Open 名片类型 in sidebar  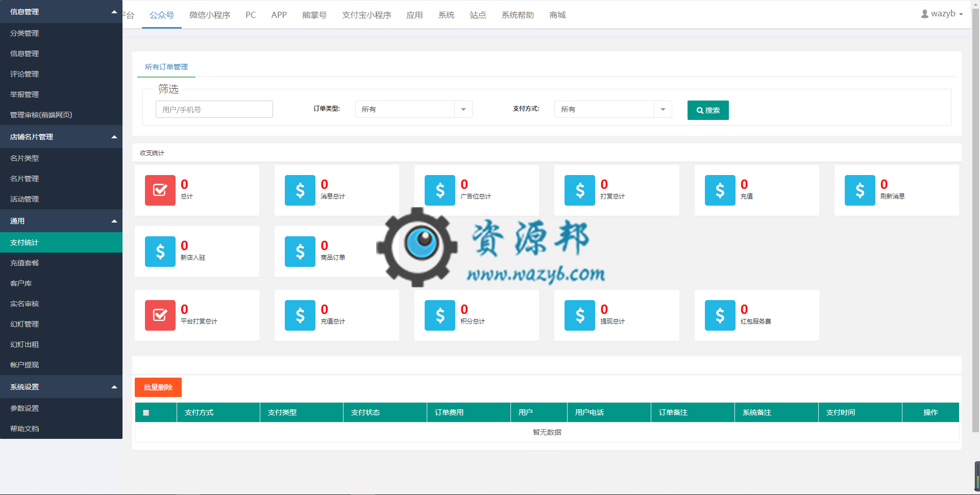pyautogui.click(x=61, y=158)
